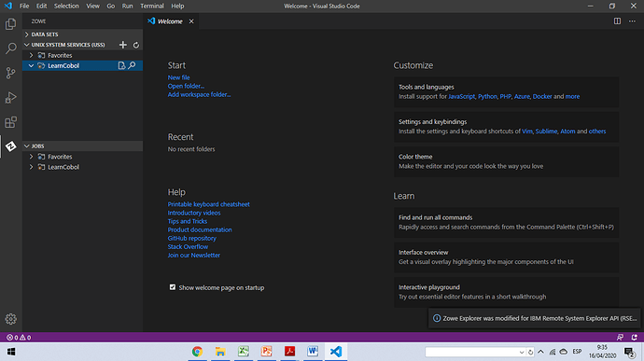644x361 pixels.
Task: Open the File menu
Action: pyautogui.click(x=24, y=7)
